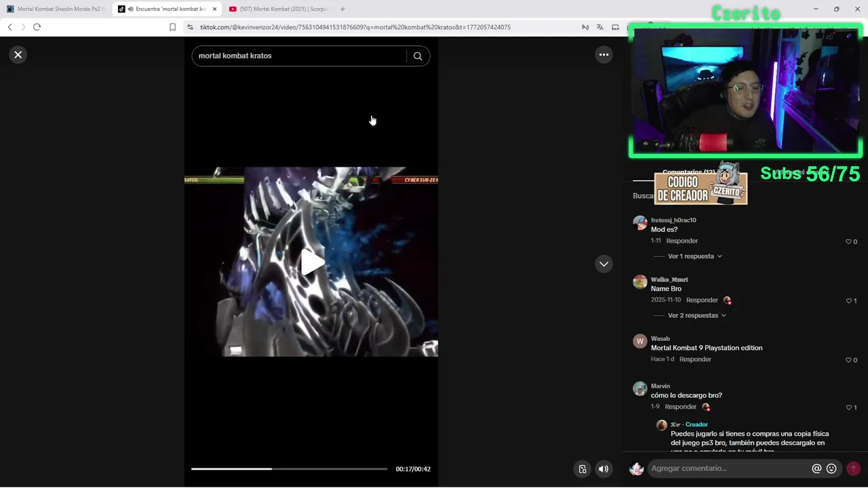The height and width of the screenshot is (488, 868).
Task: Click the mortal kombat kratos search field
Action: click(x=298, y=56)
